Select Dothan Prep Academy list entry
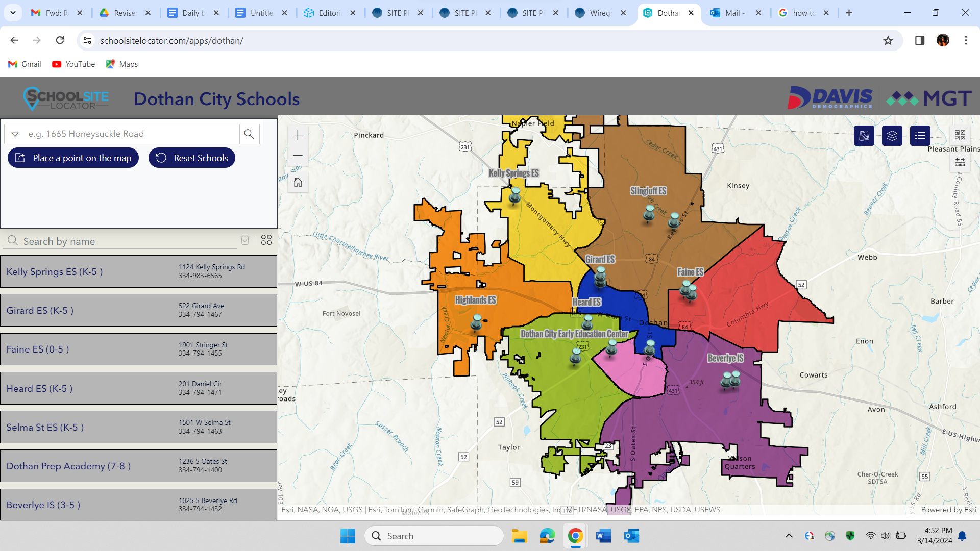 [x=138, y=466]
